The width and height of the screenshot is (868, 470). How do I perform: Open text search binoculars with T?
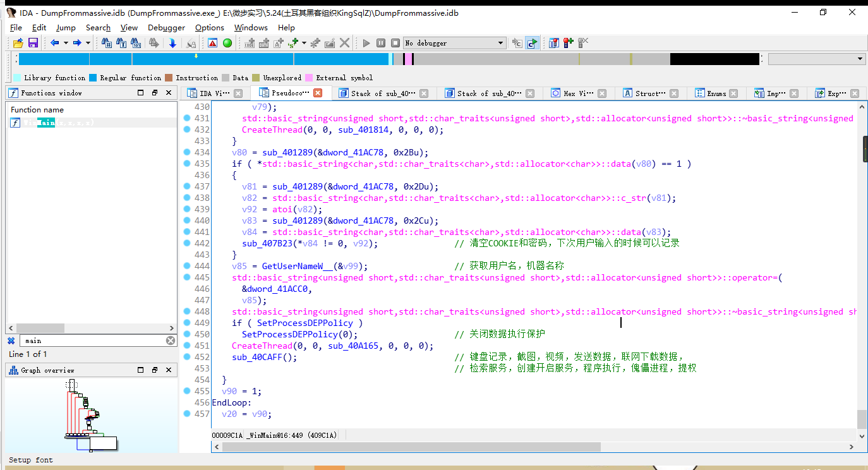[x=122, y=43]
